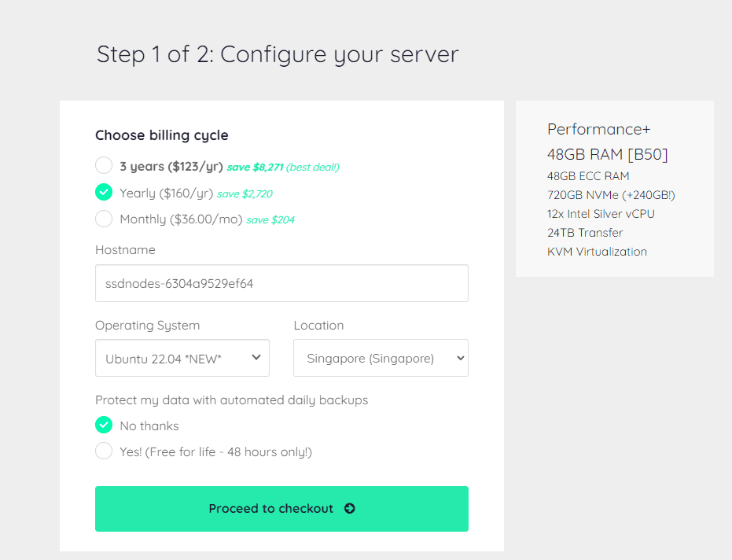732x560 pixels.
Task: Click the Yearly ($160/yr) label text
Action: (x=166, y=193)
